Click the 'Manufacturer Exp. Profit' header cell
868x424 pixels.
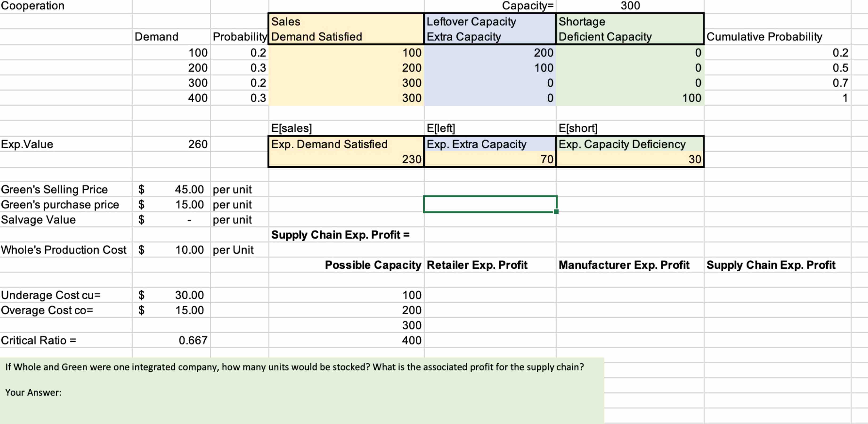tap(630, 265)
